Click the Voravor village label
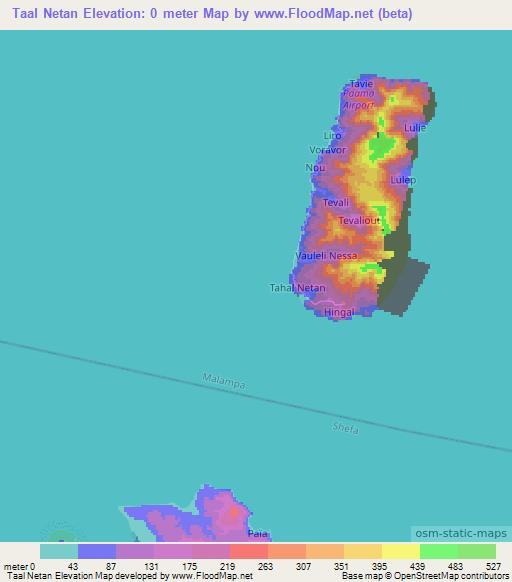Screen dimensions: 512x582 [327, 150]
